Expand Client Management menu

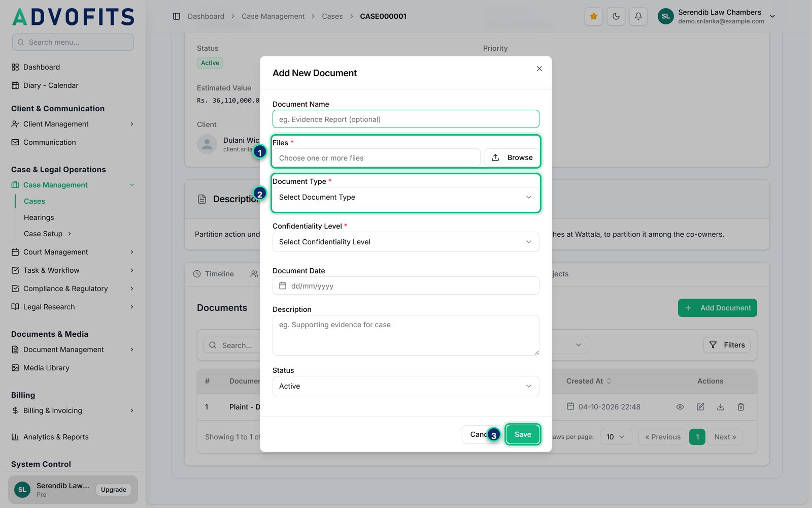(73, 124)
